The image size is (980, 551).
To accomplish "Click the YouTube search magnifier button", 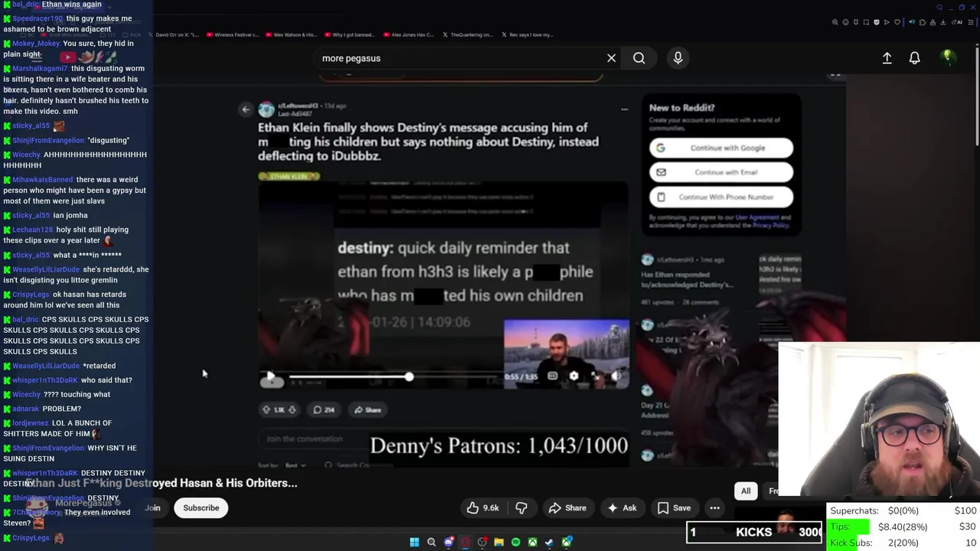I will [639, 58].
